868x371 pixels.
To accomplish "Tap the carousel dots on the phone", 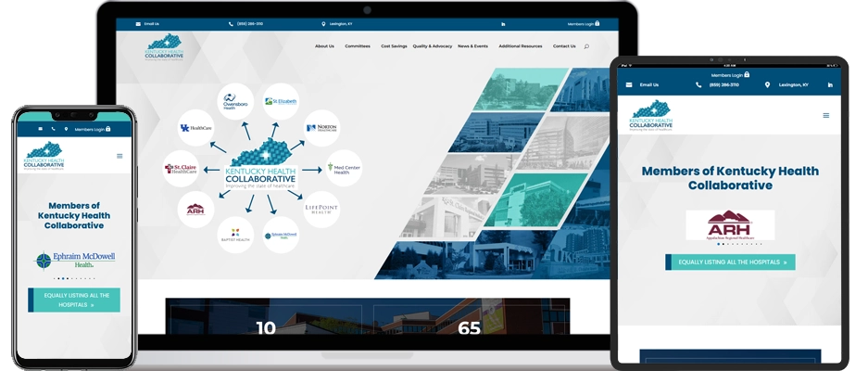I will 74,278.
